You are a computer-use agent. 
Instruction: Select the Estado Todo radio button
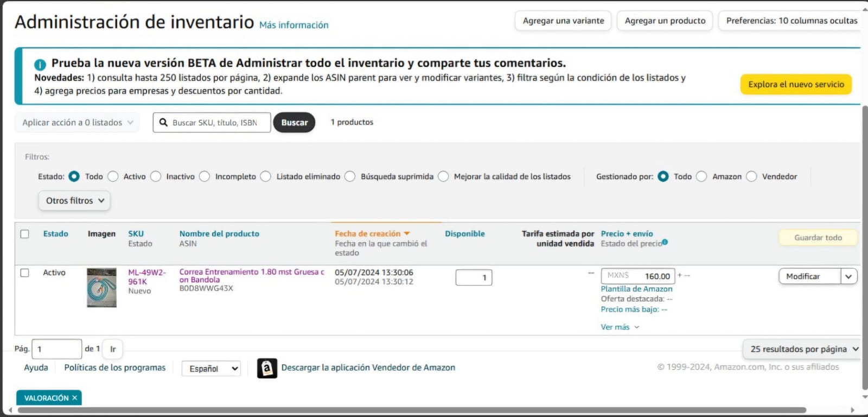pyautogui.click(x=74, y=176)
